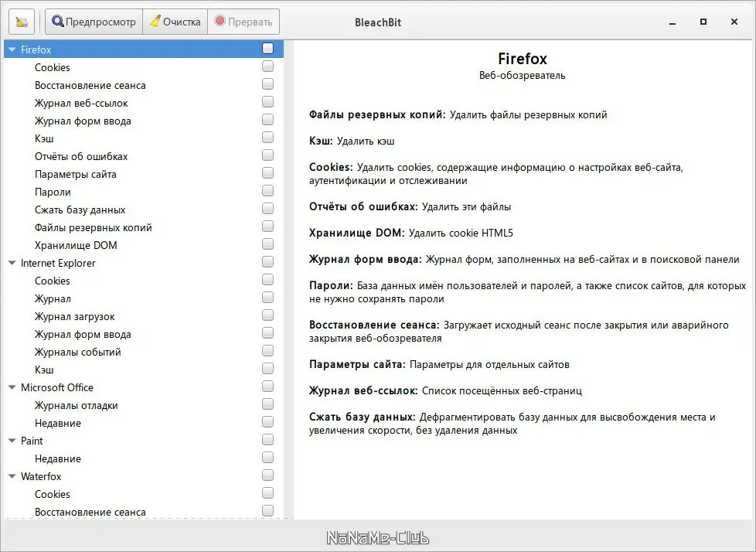This screenshot has height=552, width=756.
Task: Select Хранилище DOM row
Action: point(144,245)
